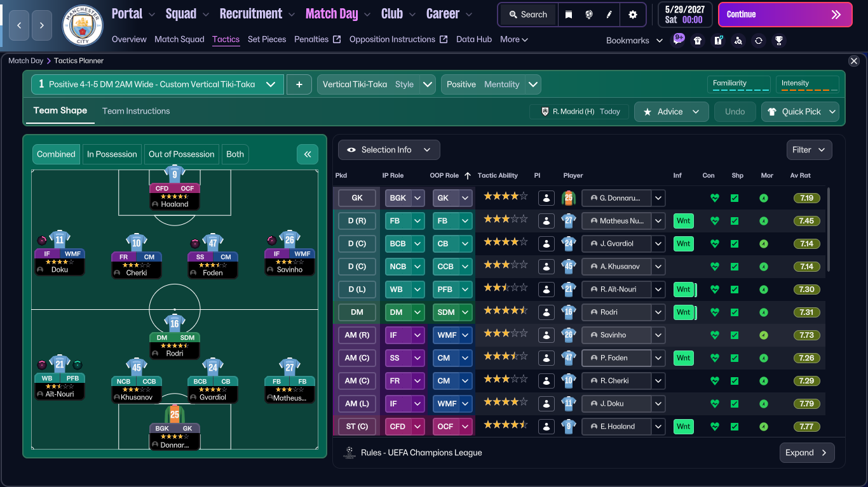This screenshot has width=868, height=487.
Task: Click Champions League logo beside Rules
Action: [x=348, y=453]
